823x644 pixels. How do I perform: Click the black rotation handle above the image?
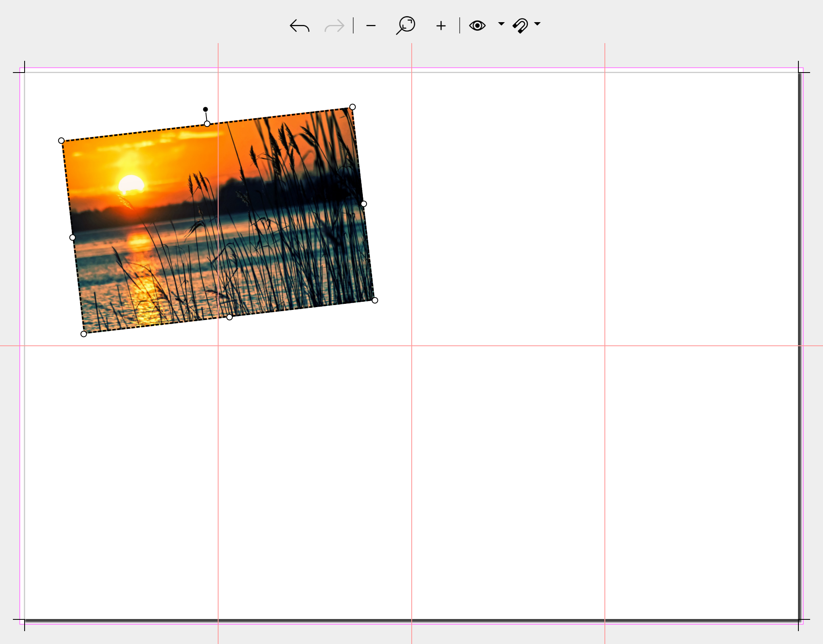205,109
